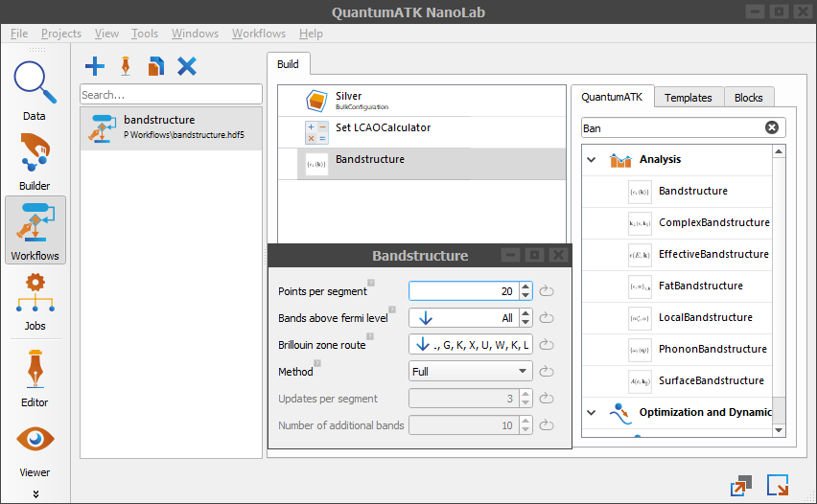
Task: Click the FatBandstructure block icon
Action: (x=640, y=286)
